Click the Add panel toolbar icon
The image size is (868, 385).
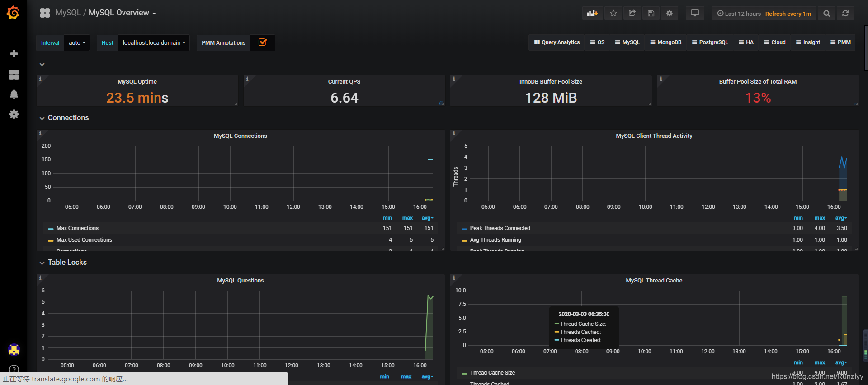point(592,14)
